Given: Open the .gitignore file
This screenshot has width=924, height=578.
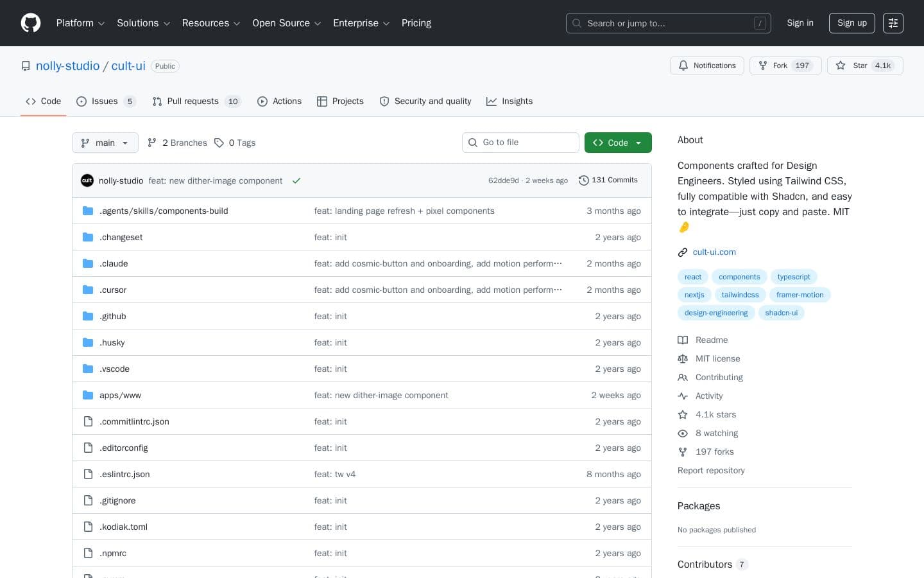Looking at the screenshot, I should [117, 500].
